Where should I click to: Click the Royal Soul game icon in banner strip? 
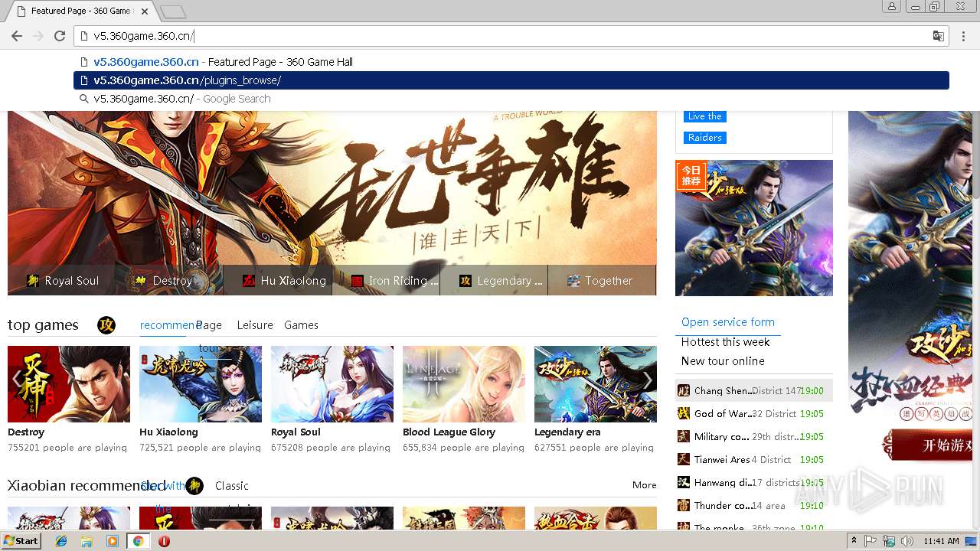coord(32,281)
